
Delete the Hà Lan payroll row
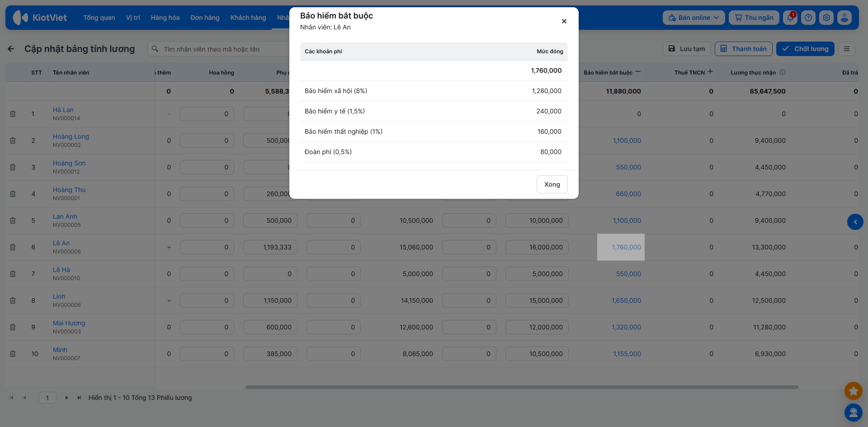coord(13,114)
